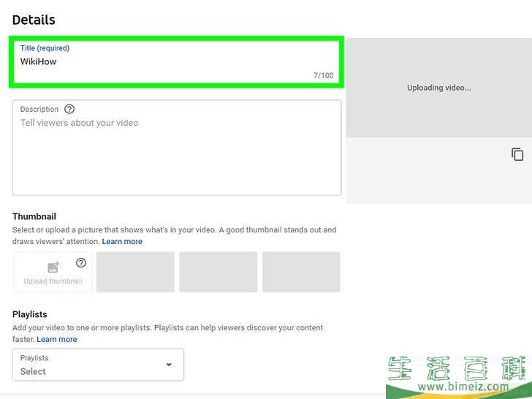Open the Playlists Learn more link
The height and width of the screenshot is (399, 532).
click(x=57, y=339)
